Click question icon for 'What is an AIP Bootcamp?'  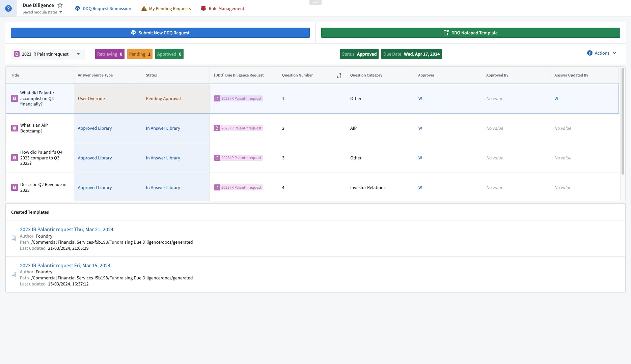[15, 128]
